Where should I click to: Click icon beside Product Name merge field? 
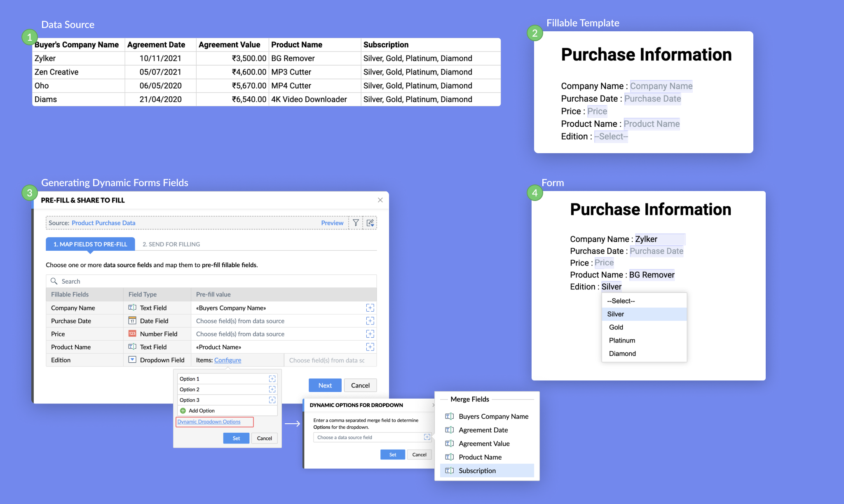(450, 457)
